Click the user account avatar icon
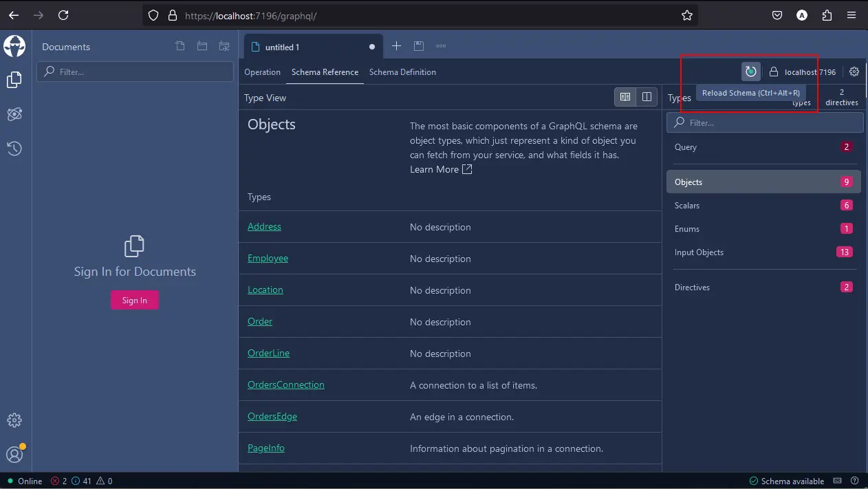Screen dimensions: 868x489 click(14, 455)
